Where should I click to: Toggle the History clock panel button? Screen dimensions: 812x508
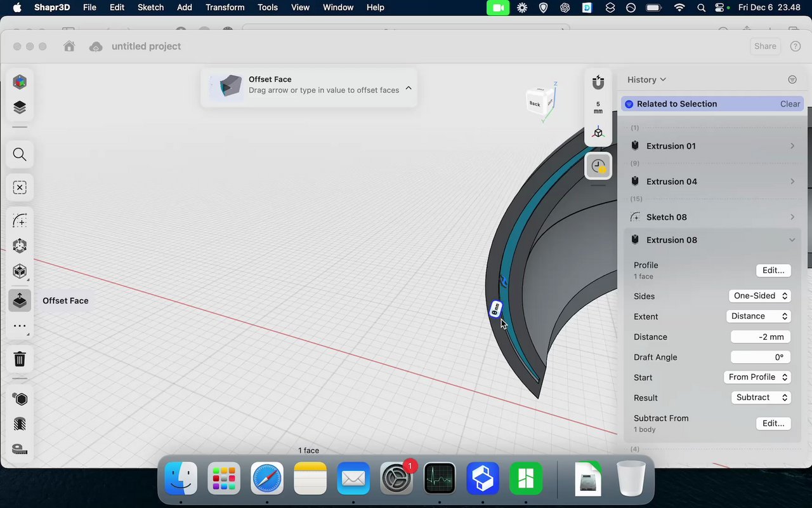click(x=598, y=166)
